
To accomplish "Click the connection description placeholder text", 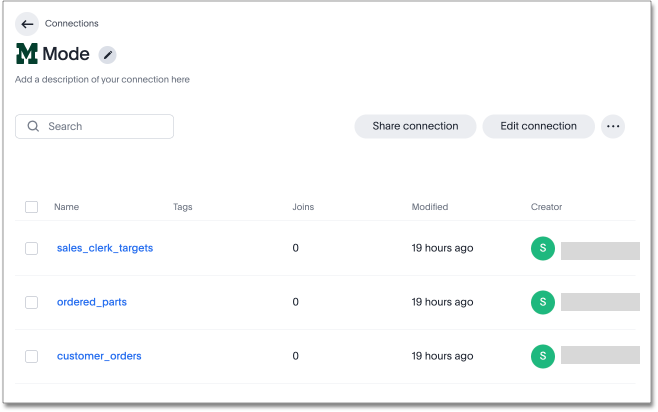I will point(102,79).
